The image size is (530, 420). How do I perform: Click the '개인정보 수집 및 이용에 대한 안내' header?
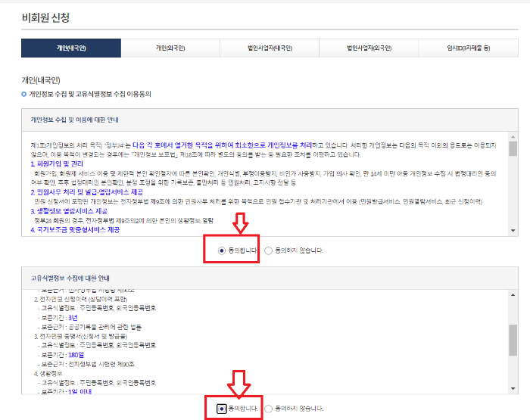pos(75,120)
